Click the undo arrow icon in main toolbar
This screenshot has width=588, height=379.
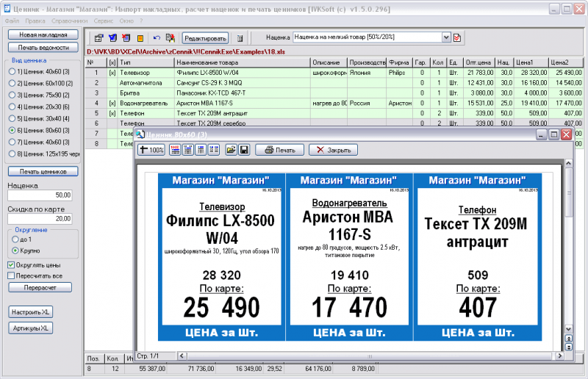tap(156, 37)
